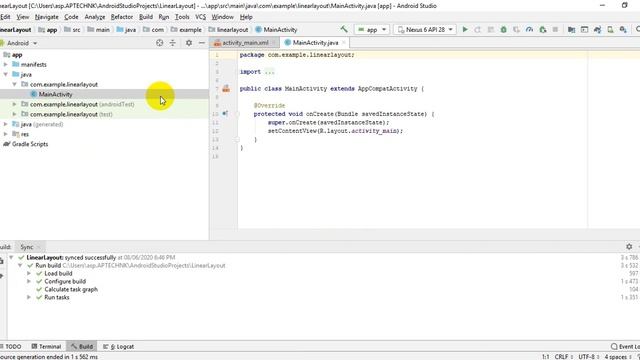Open Build panel settings gear
Image resolution: width=640 pixels, height=360 pixels.
point(629,247)
